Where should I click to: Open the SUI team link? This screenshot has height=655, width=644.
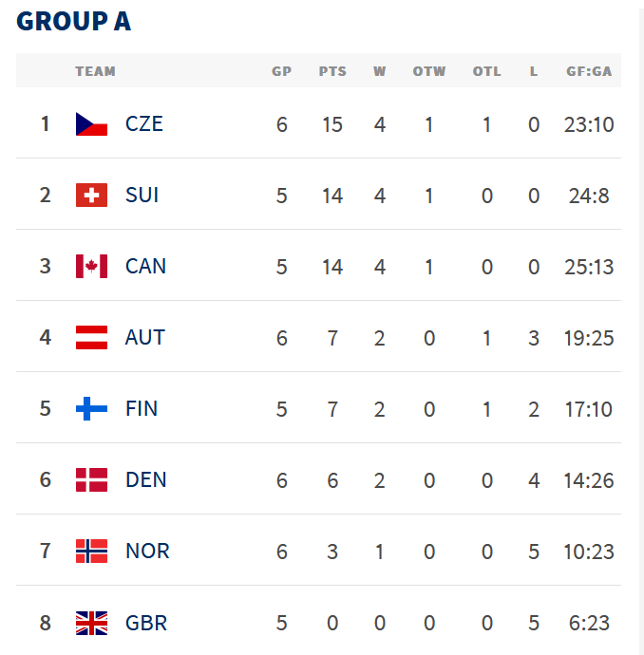(x=142, y=195)
